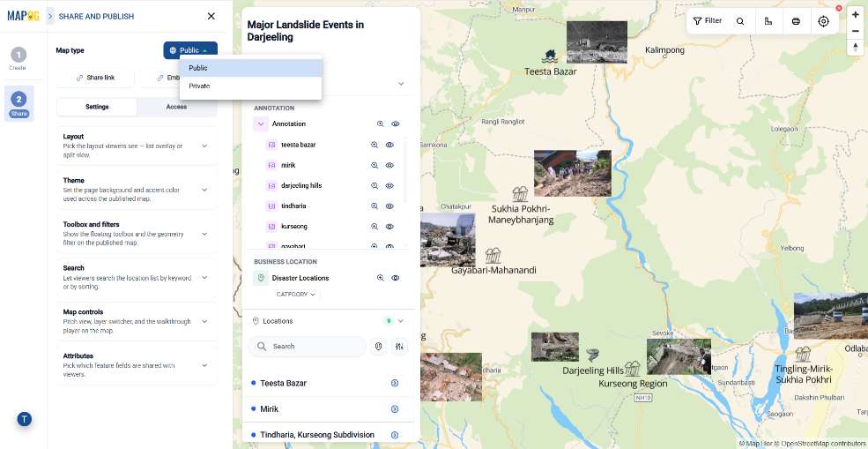The image size is (868, 449).
Task: Click the Darjeeling Hills tornado marker icon
Action: (592, 355)
